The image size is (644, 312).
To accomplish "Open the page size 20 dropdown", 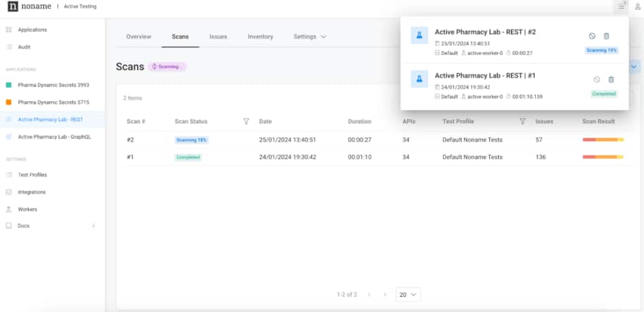I will [x=408, y=294].
